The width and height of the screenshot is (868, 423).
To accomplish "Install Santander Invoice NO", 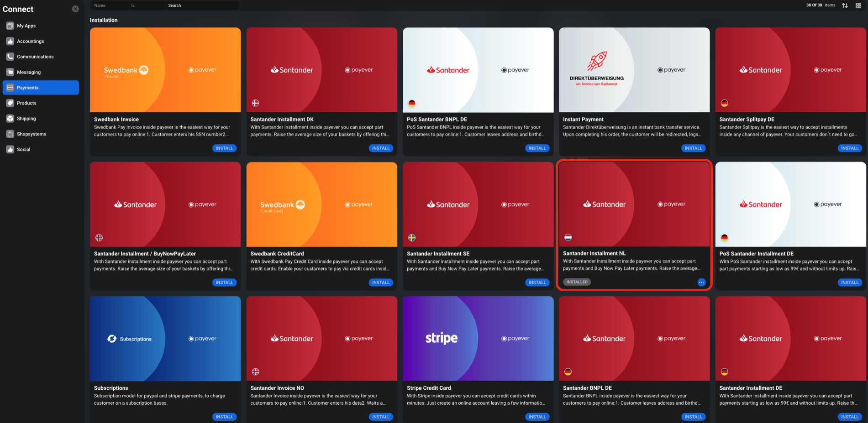I will [381, 417].
